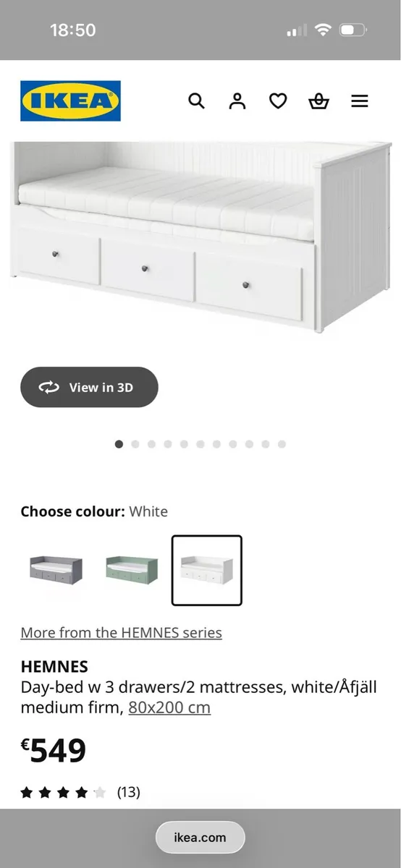
Task: Tap the Wi-Fi status bar icon
Action: [x=324, y=30]
